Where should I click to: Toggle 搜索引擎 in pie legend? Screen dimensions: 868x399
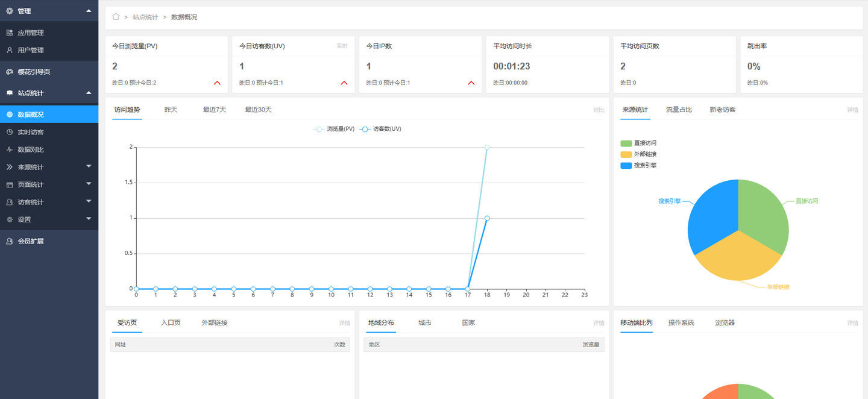pos(638,165)
